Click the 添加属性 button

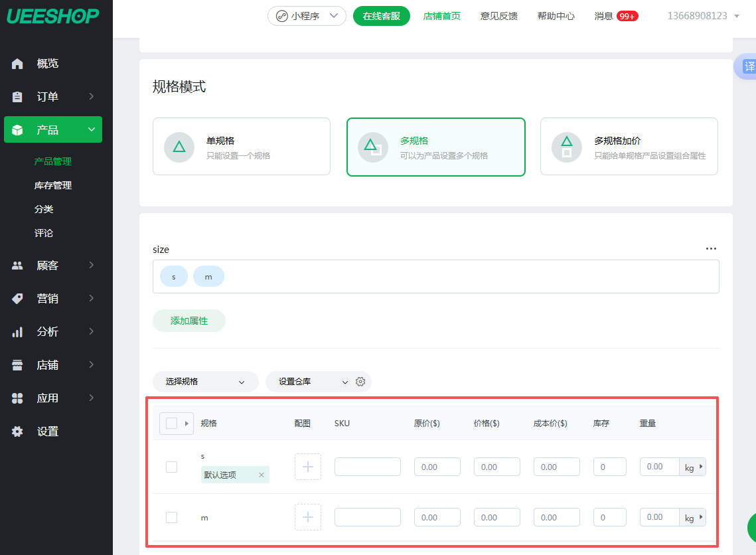tap(189, 321)
